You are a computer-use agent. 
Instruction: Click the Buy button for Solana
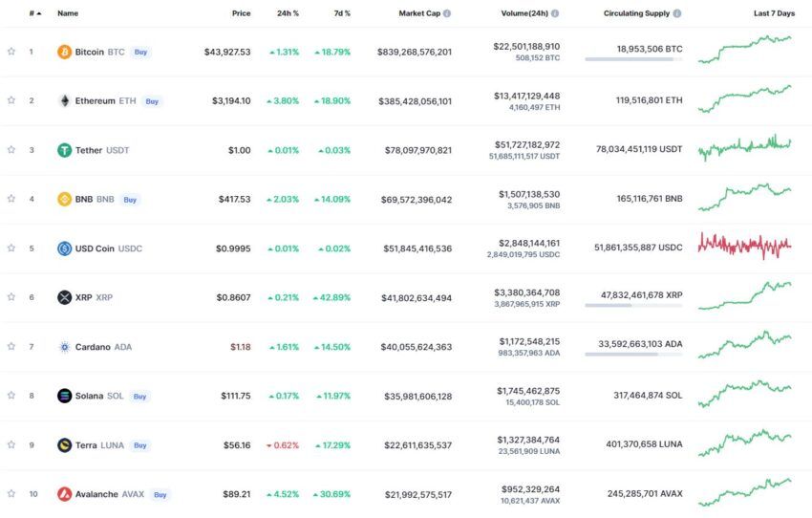[x=139, y=397]
